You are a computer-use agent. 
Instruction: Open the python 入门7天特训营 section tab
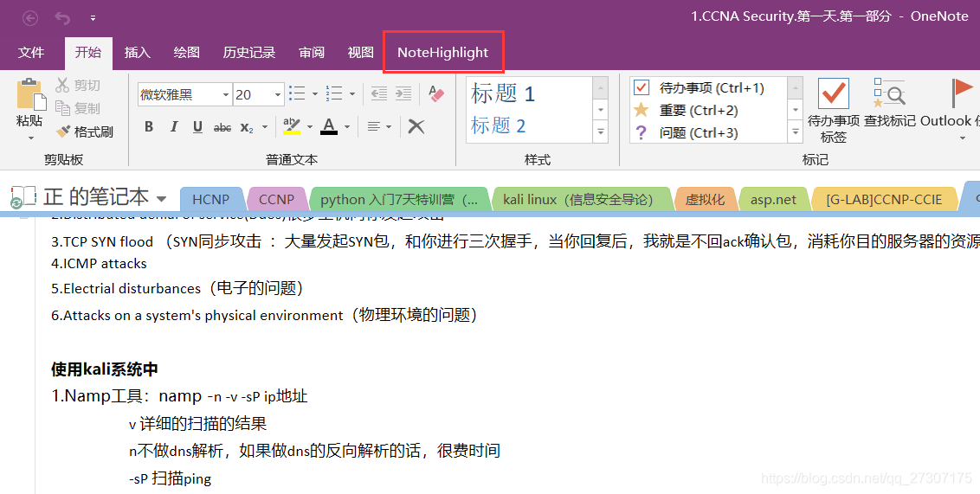[399, 200]
